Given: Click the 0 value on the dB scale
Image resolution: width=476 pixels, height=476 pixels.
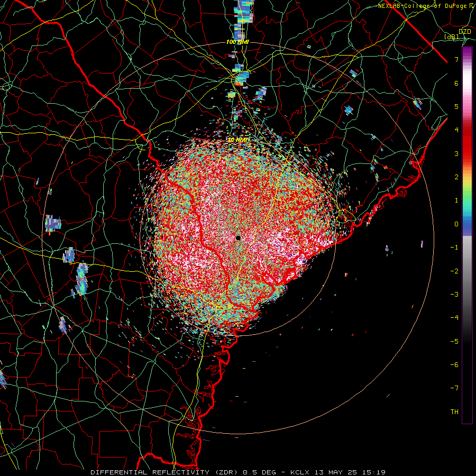Looking at the screenshot, I should coord(456,224).
